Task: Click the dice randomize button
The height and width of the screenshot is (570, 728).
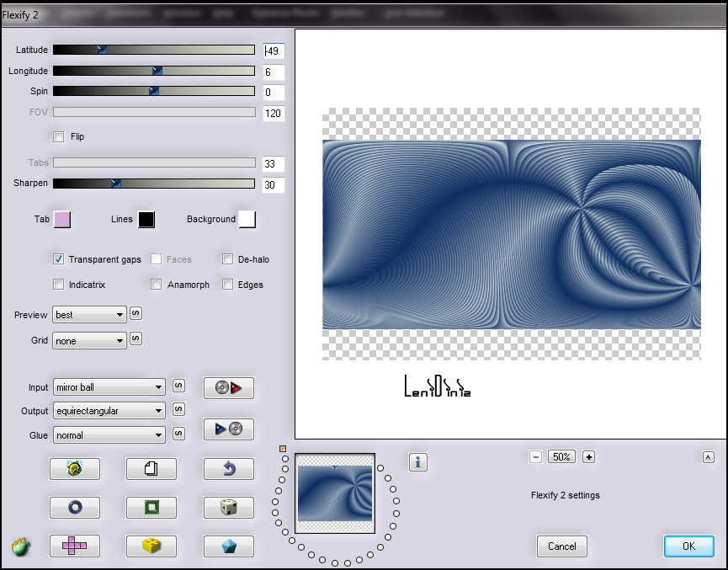Action: (x=228, y=508)
